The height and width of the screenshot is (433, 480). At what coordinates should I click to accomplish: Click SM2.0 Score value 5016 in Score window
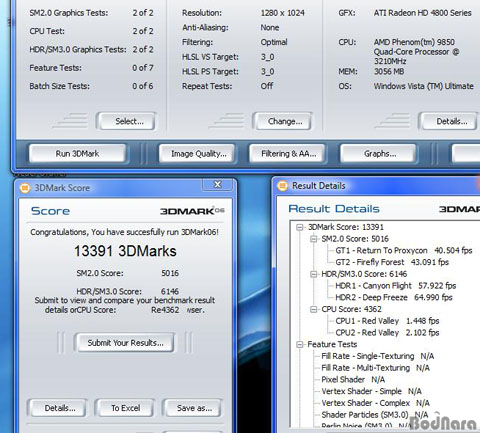click(x=170, y=273)
